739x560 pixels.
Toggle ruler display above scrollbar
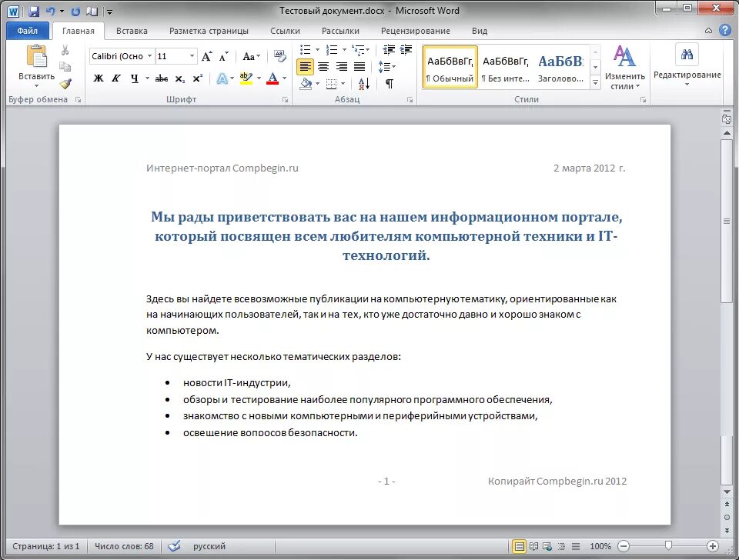pyautogui.click(x=726, y=118)
